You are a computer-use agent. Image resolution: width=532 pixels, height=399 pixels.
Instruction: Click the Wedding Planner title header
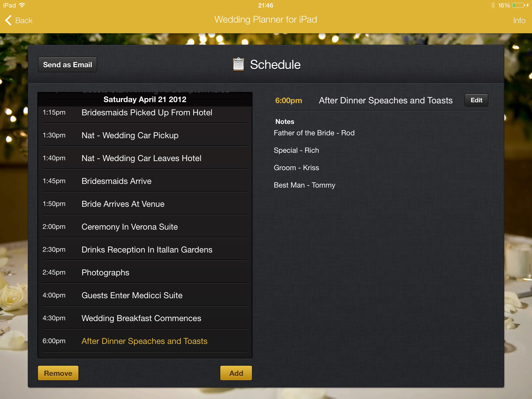266,19
